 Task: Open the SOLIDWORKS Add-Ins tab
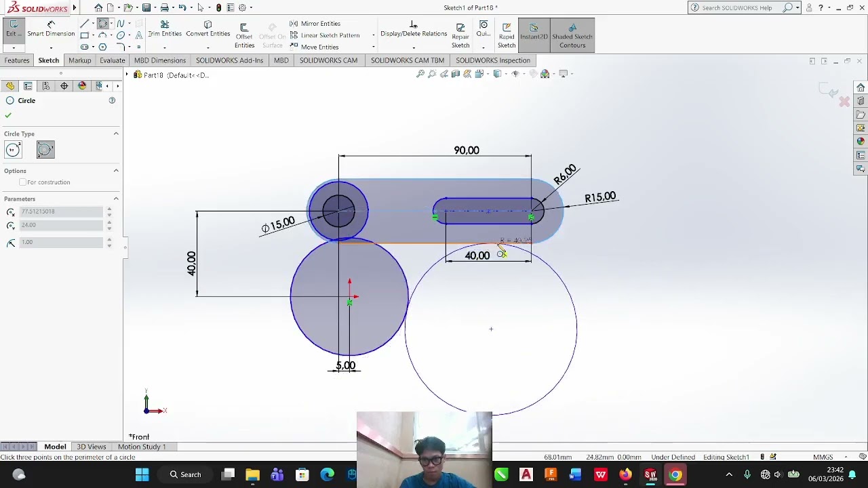coord(229,60)
